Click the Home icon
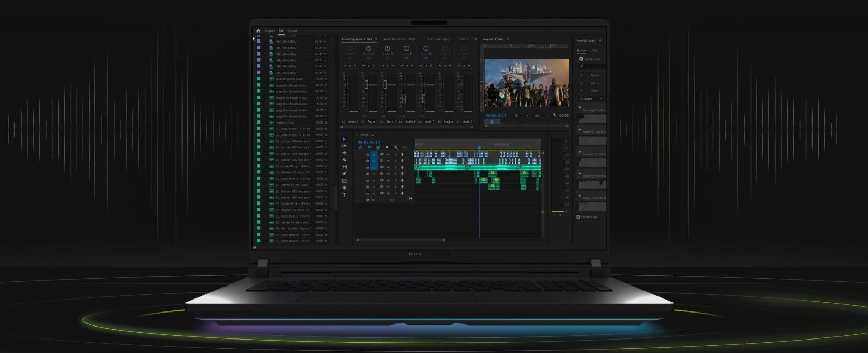 tap(258, 31)
